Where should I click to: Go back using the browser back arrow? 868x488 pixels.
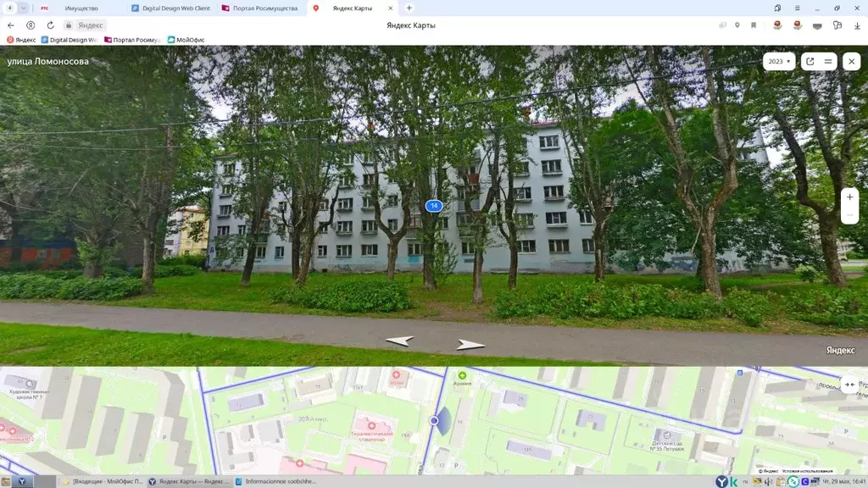10,25
